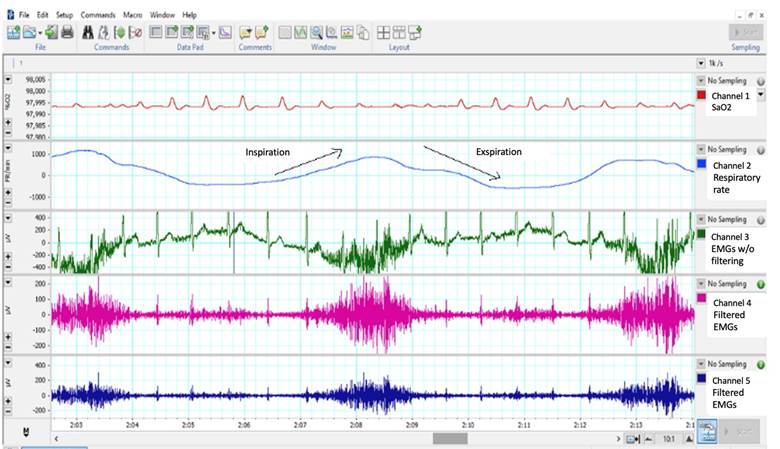Image resolution: width=780 pixels, height=449 pixels.
Task: Open the Macro menu
Action: click(133, 16)
